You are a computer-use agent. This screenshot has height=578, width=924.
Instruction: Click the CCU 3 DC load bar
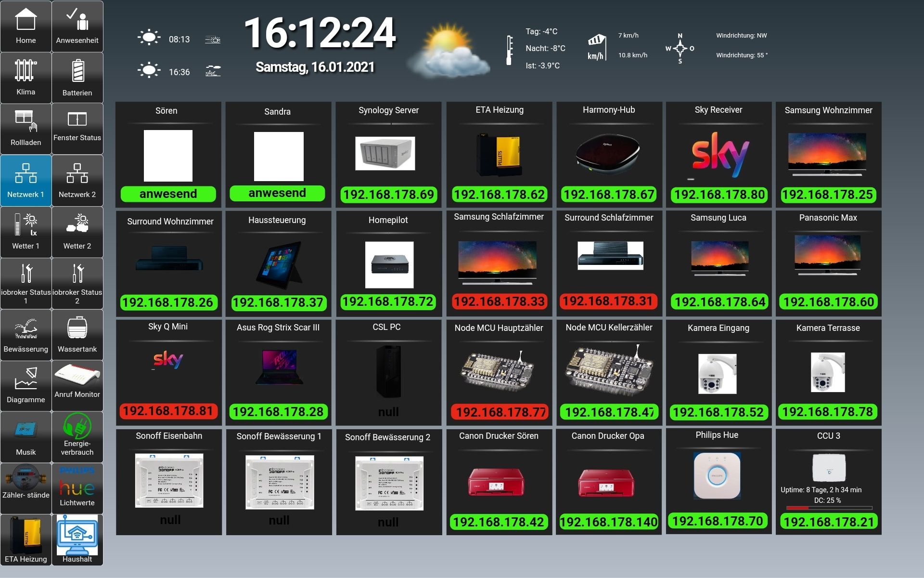[x=829, y=508]
